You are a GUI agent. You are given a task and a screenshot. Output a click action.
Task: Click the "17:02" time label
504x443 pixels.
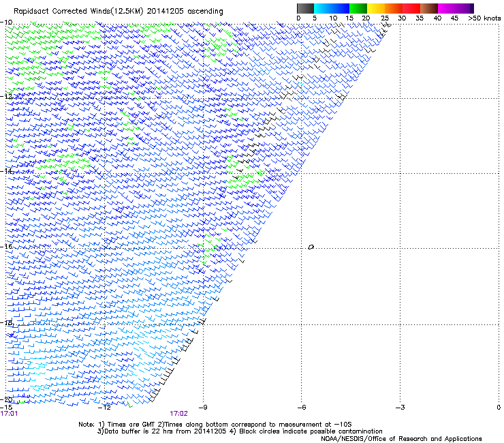point(178,414)
